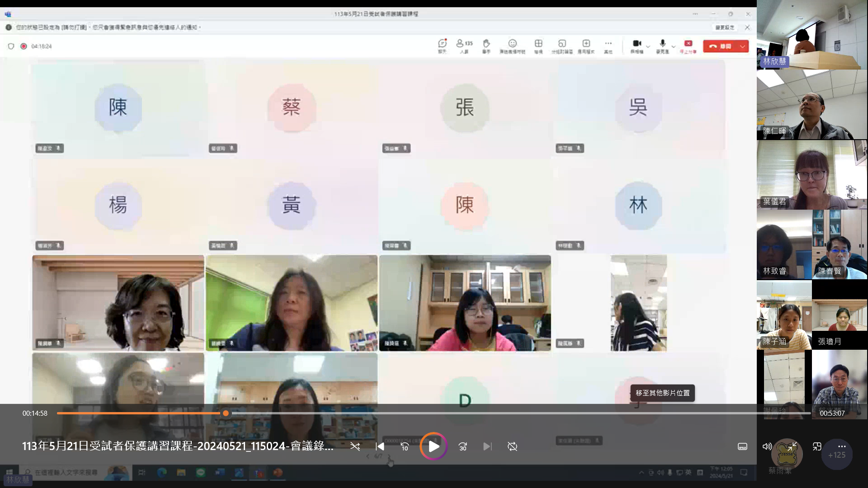The image size is (868, 488).
Task: Open the player's more options menu
Action: click(841, 446)
